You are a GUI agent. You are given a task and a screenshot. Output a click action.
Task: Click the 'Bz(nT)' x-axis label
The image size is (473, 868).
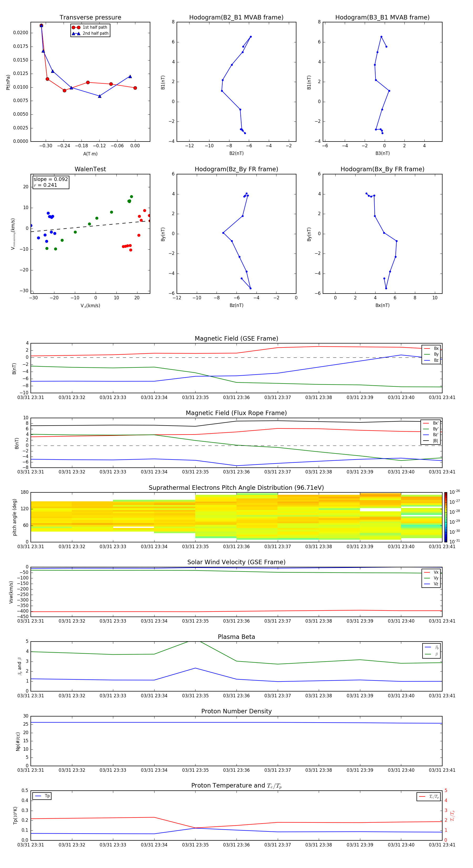point(236,305)
